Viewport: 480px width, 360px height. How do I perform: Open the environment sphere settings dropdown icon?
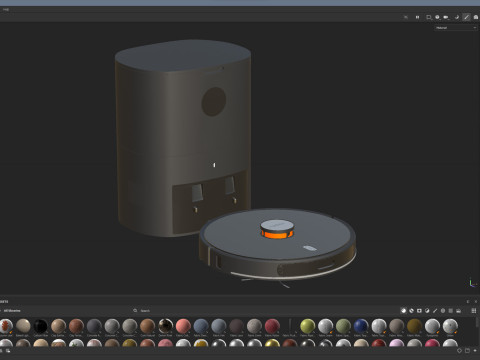coord(437,17)
